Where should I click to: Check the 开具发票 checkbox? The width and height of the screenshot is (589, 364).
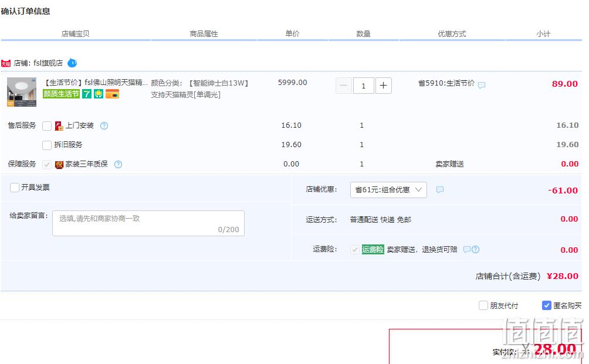(x=15, y=187)
